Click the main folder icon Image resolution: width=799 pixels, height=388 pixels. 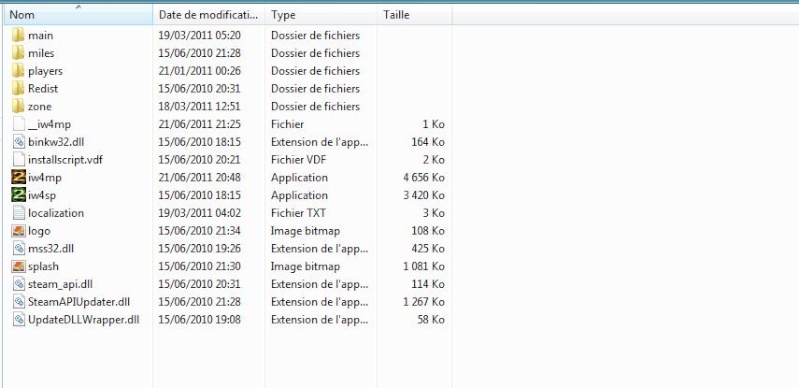pyautogui.click(x=18, y=36)
